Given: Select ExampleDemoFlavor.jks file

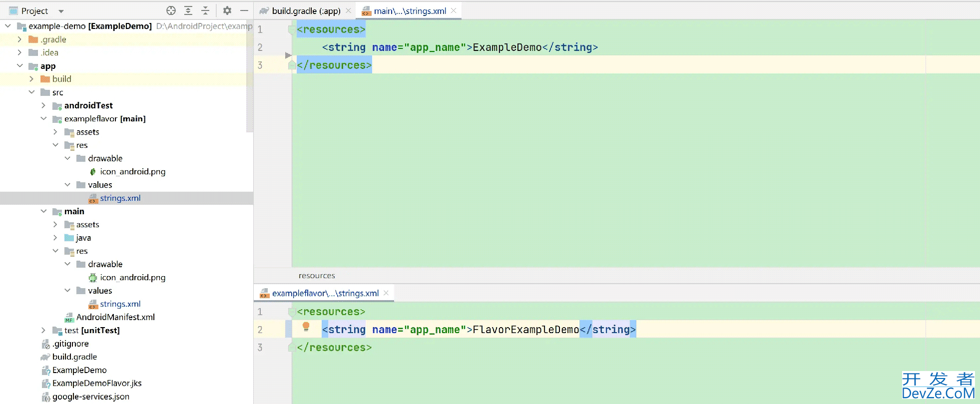Looking at the screenshot, I should (x=97, y=384).
